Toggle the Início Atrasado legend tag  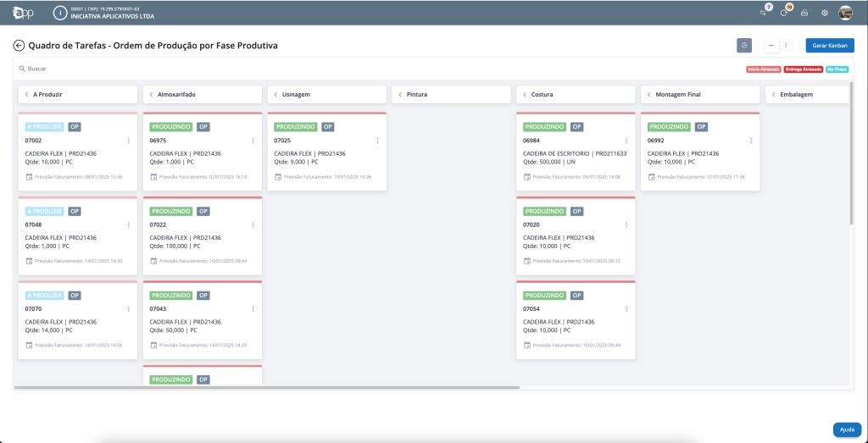coord(764,69)
